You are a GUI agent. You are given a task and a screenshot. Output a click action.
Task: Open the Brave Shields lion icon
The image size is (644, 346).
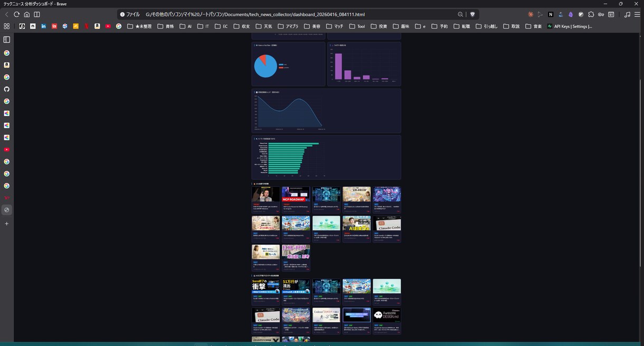[x=472, y=14]
